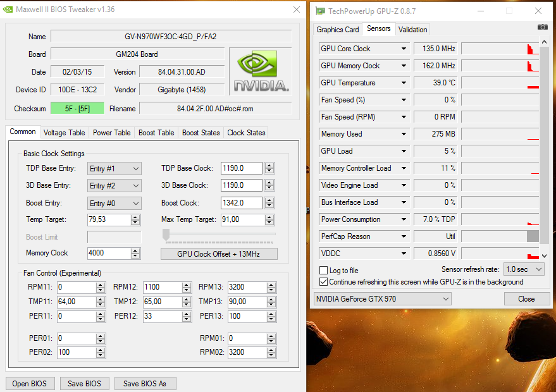
Task: Click the RPM12 input field
Action: coord(163,287)
